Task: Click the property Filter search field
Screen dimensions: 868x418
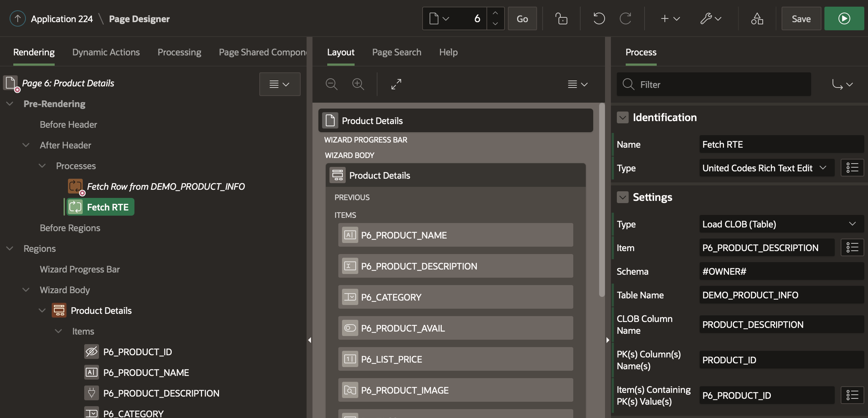Action: pyautogui.click(x=720, y=85)
